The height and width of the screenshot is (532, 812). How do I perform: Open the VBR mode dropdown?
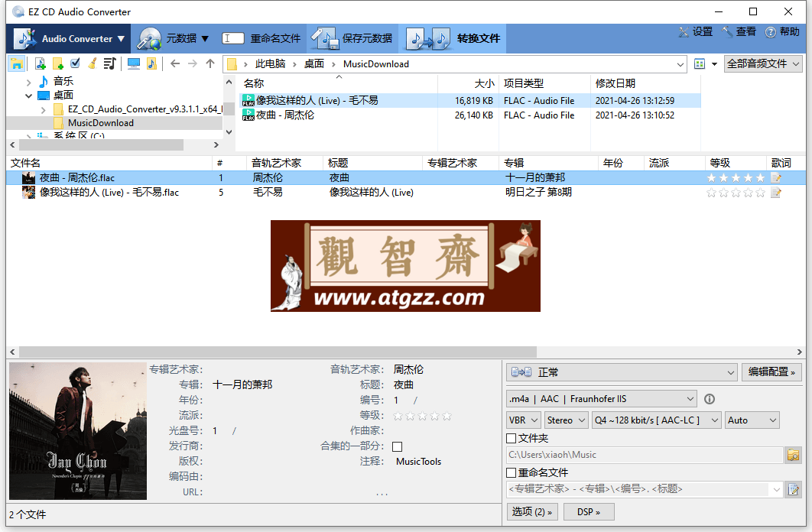point(524,420)
